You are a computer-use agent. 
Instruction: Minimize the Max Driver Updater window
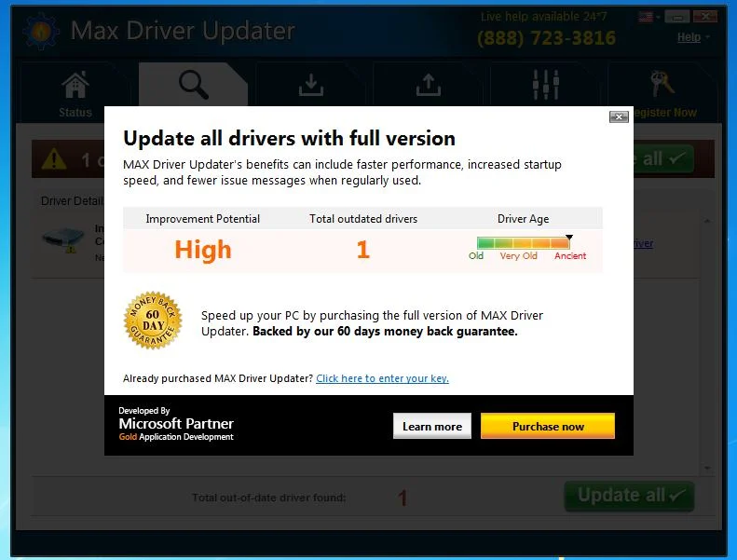click(x=676, y=18)
